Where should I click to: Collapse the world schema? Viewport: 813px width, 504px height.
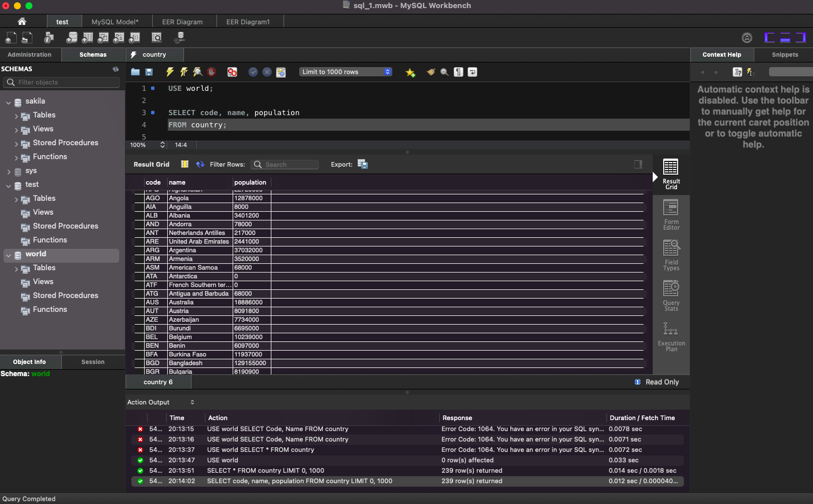[9, 255]
